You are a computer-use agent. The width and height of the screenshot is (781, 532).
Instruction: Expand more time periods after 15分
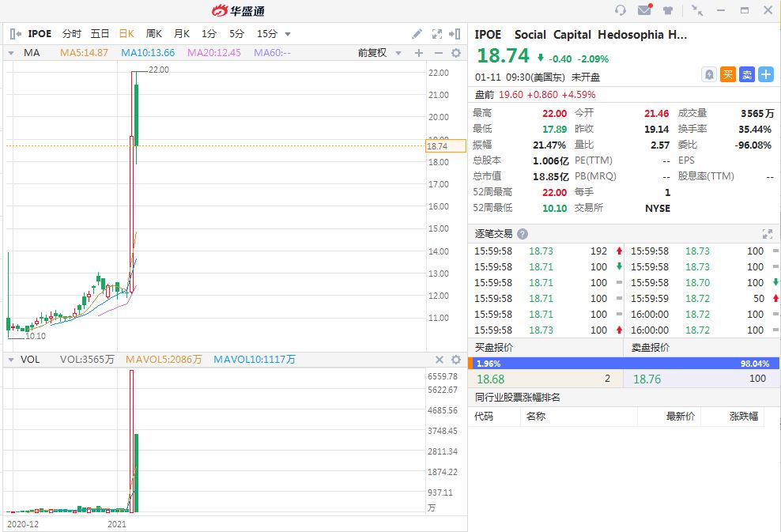tap(288, 34)
